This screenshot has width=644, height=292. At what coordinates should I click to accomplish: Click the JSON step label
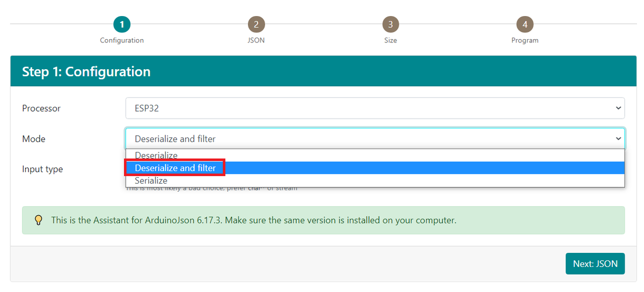256,40
